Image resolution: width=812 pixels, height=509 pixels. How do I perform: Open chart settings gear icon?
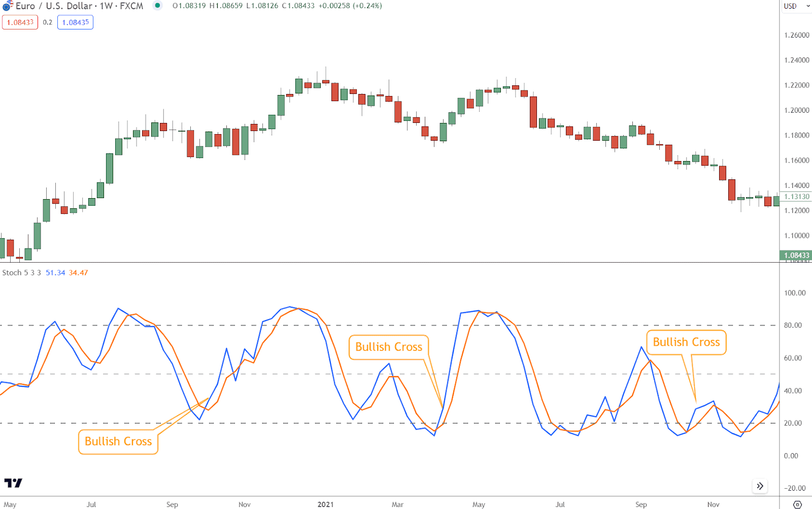coord(797,504)
